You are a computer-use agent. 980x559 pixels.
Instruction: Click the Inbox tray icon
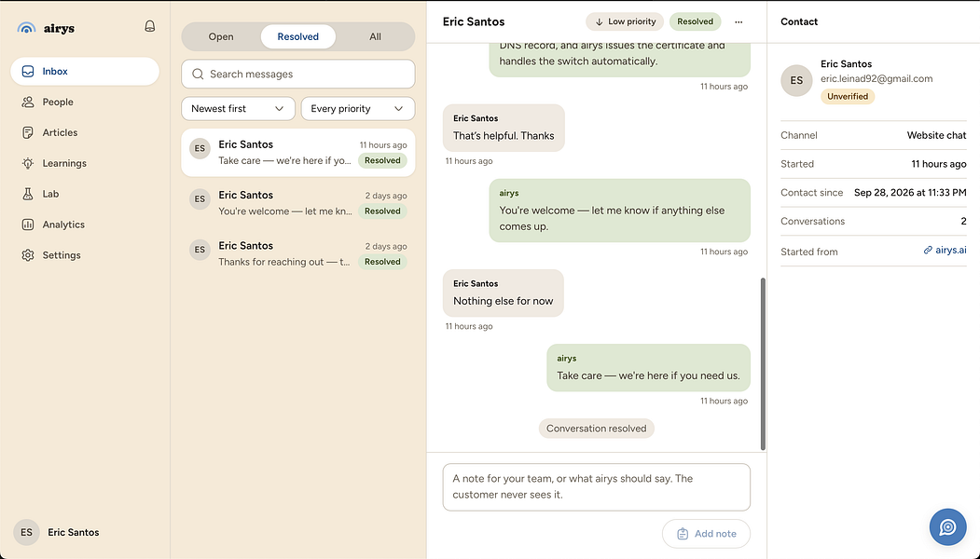pos(28,71)
